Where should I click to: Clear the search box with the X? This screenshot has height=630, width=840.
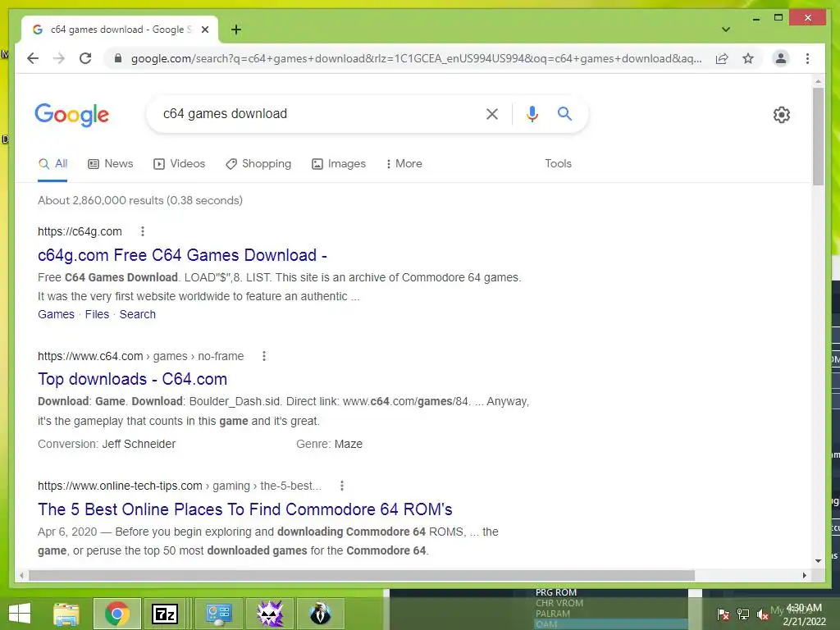point(492,113)
